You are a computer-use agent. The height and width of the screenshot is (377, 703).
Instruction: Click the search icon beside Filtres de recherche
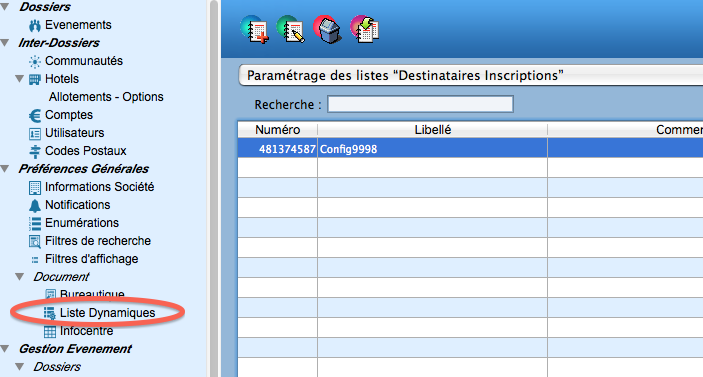click(x=35, y=241)
